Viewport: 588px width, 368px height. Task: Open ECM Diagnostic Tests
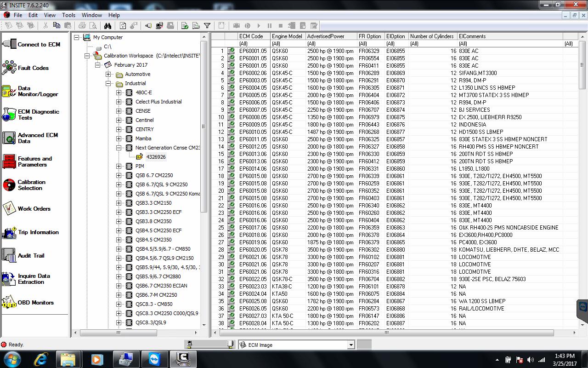31,115
